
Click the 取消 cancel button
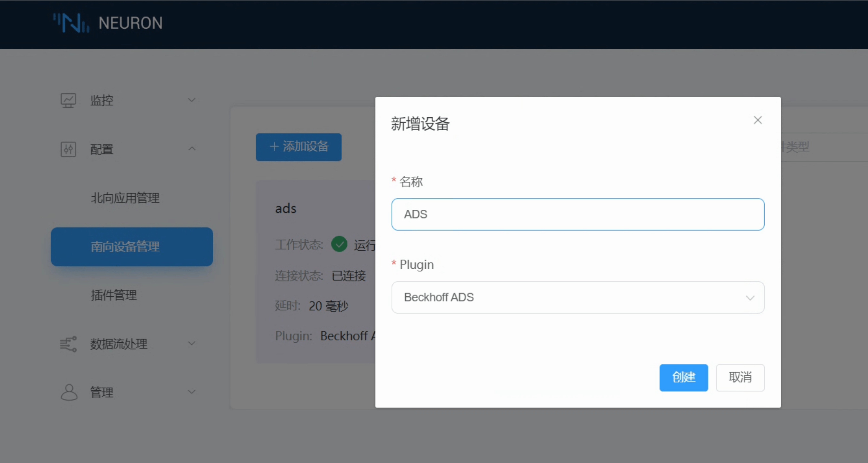[x=740, y=377]
